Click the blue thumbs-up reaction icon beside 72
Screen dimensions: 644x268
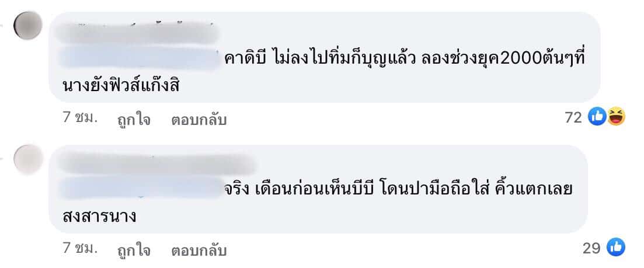597,117
